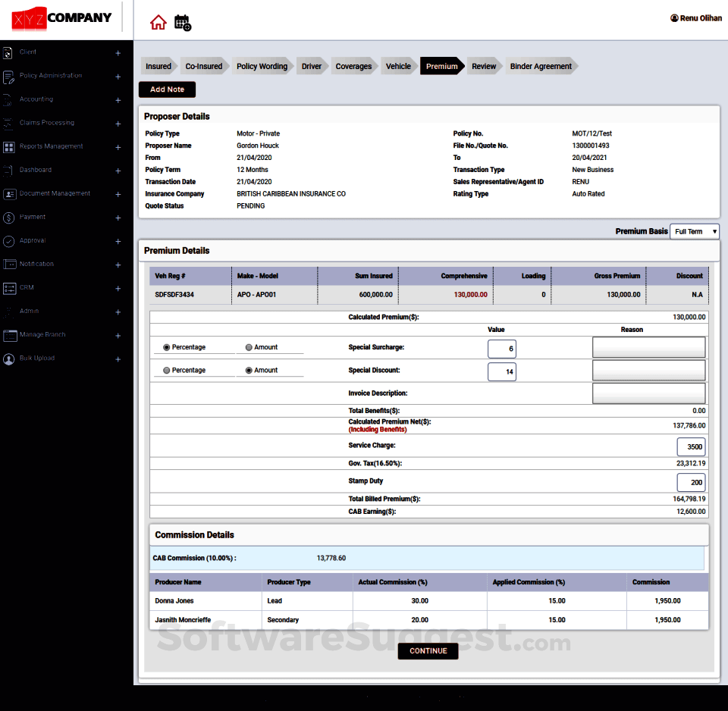Click the Bulk Upload sidebar icon

pyautogui.click(x=8, y=359)
